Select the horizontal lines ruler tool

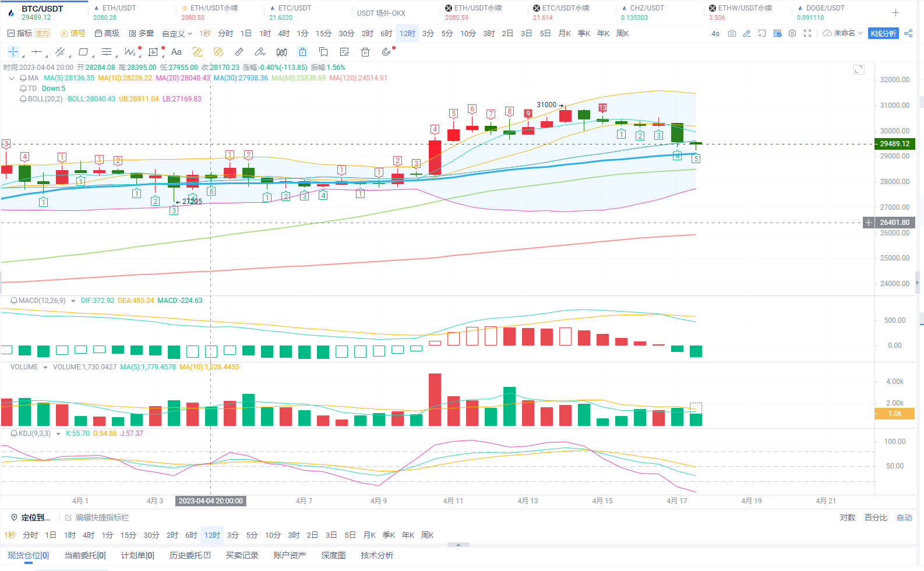click(x=107, y=52)
